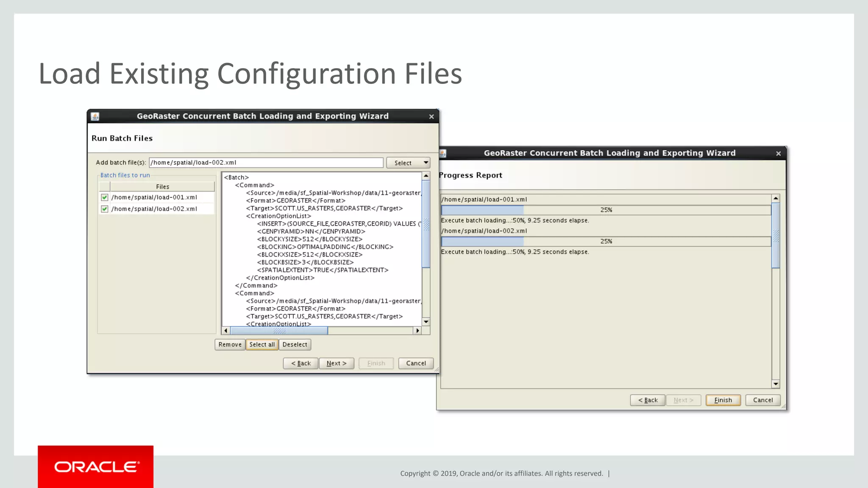The height and width of the screenshot is (488, 868).
Task: Close the Progress Report wizard window
Action: (x=778, y=153)
